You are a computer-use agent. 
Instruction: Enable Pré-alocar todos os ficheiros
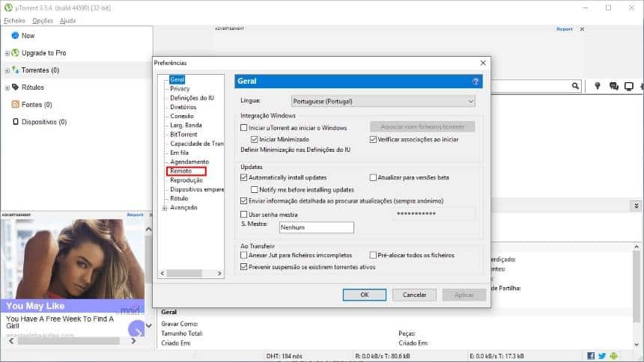373,255
